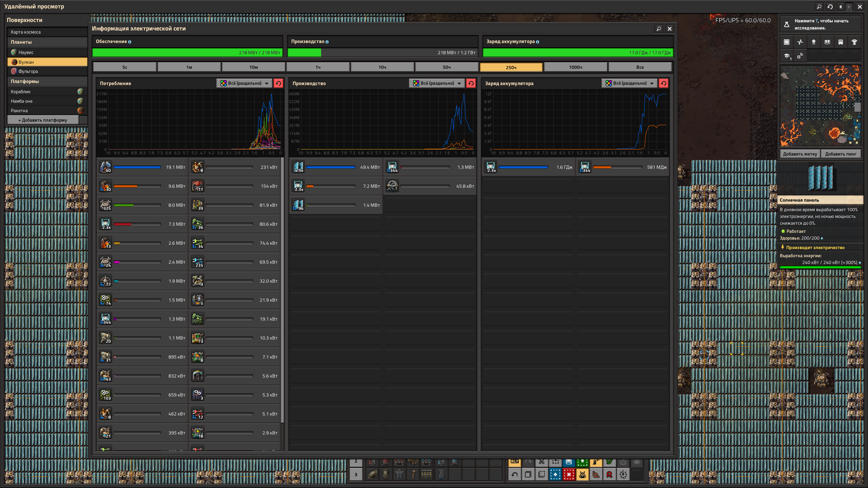The height and width of the screenshot is (488, 868).
Task: Switch to the 1ч time range tab
Action: tap(318, 67)
